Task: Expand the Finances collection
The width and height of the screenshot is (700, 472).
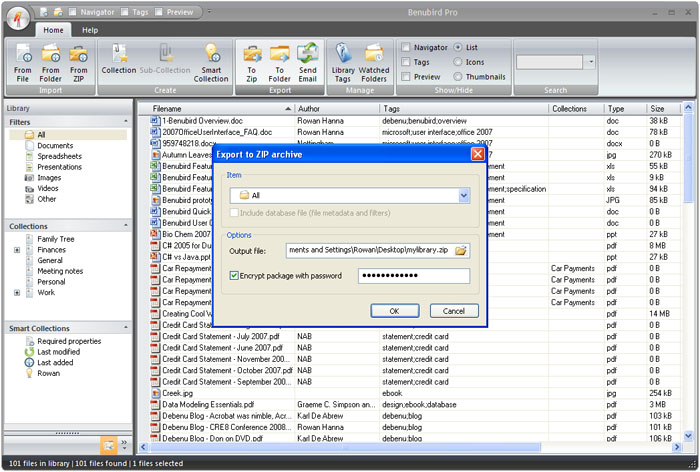Action: (17, 250)
